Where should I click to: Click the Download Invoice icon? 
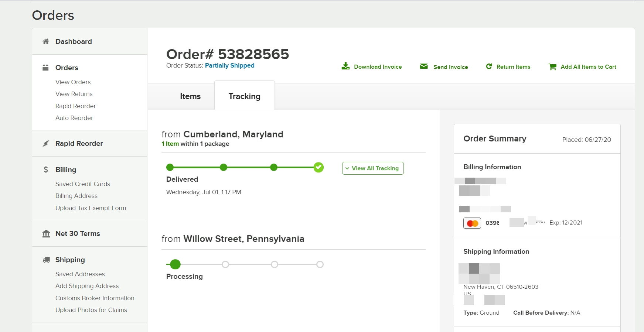point(345,66)
